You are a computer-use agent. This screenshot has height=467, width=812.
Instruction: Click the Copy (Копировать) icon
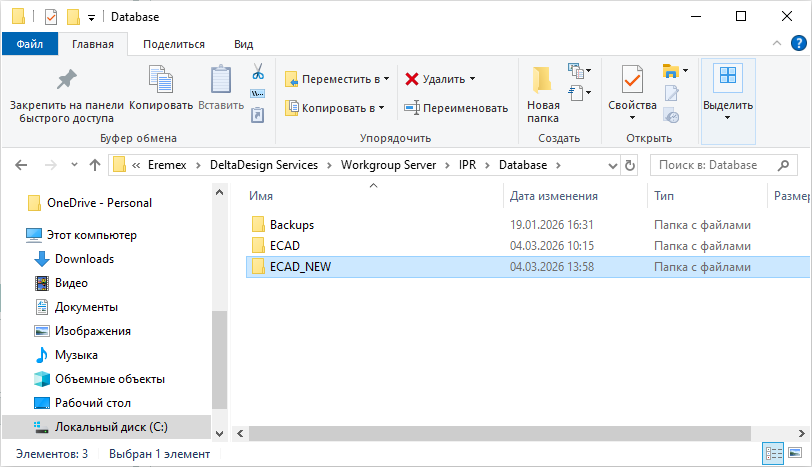click(x=160, y=82)
